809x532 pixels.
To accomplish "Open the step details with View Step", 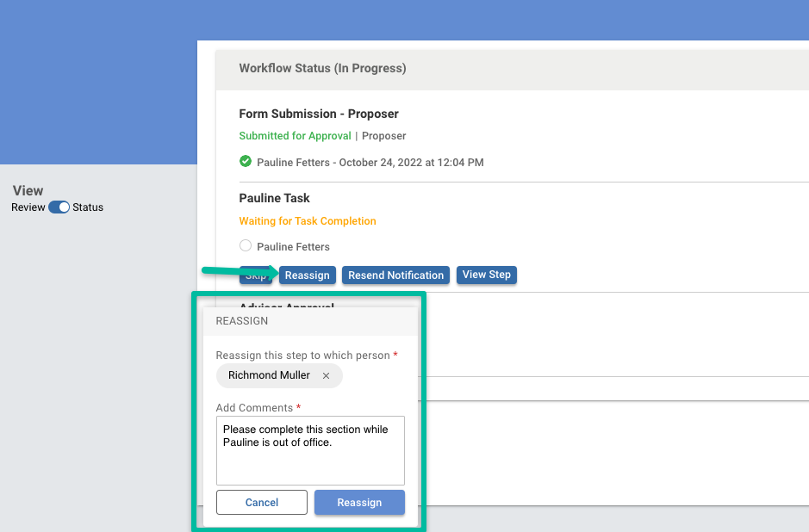I will 486,275.
